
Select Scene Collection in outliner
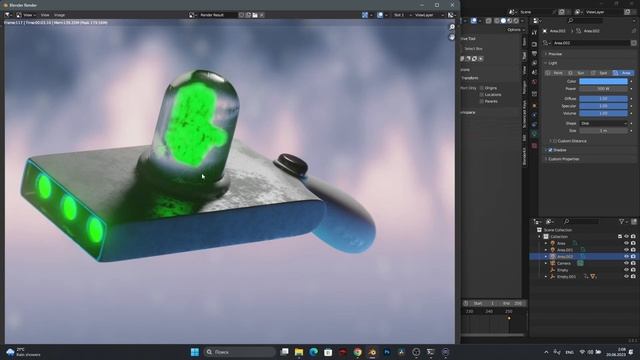tap(558, 230)
